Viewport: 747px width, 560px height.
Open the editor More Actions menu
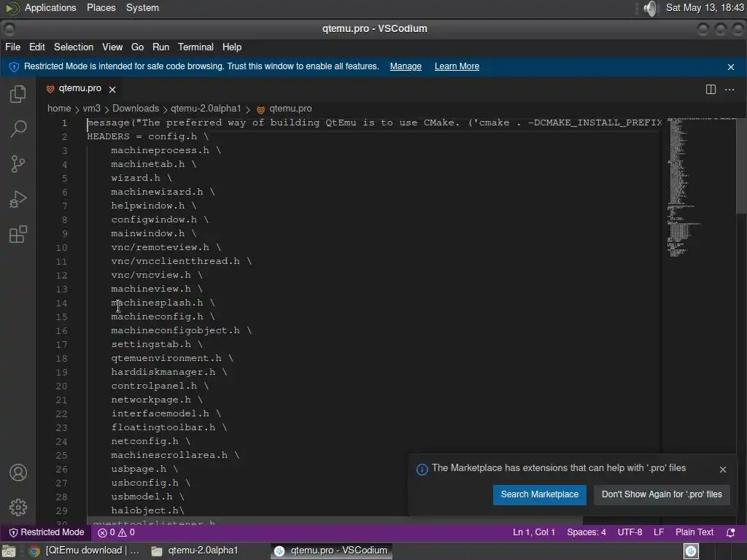point(729,90)
